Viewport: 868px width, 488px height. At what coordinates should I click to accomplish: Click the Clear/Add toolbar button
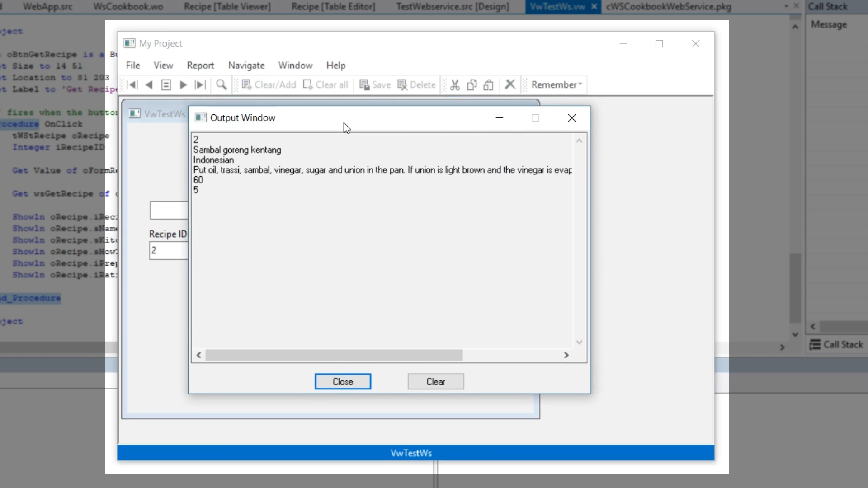pyautogui.click(x=269, y=85)
